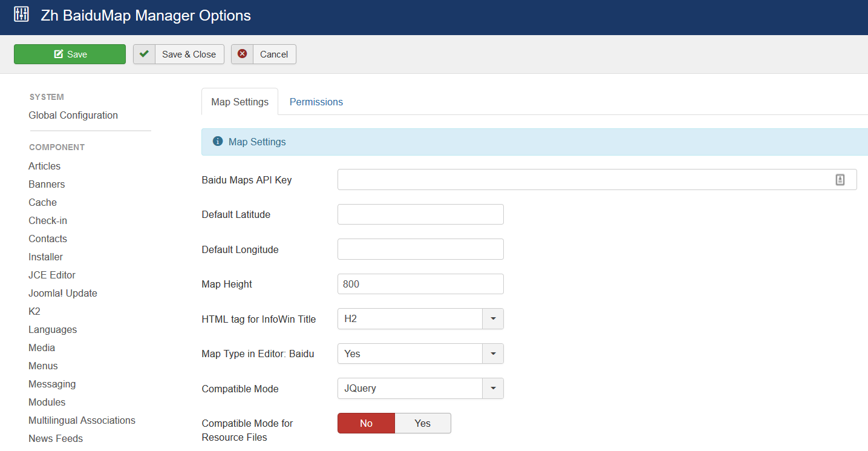This screenshot has width=868, height=451.
Task: Click the key icon inside API Key field
Action: (840, 180)
